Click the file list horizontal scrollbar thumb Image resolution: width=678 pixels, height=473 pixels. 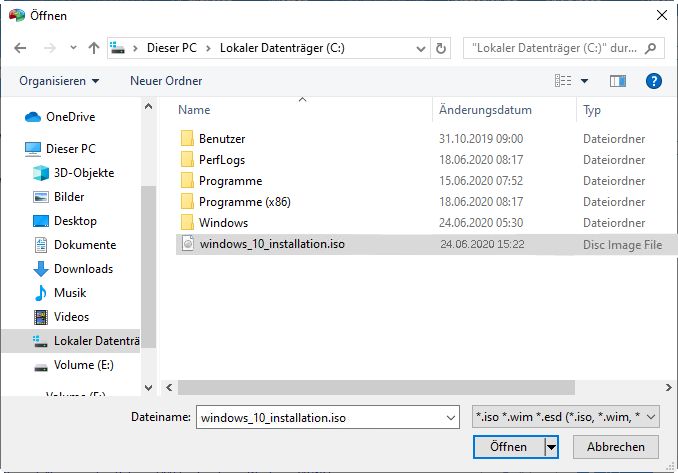point(376,387)
